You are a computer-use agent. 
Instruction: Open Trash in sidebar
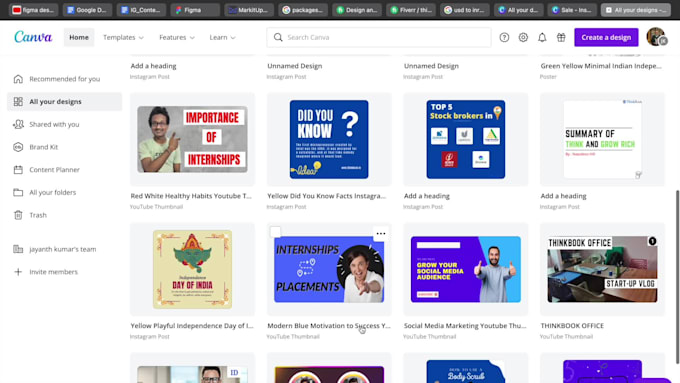pos(65,215)
